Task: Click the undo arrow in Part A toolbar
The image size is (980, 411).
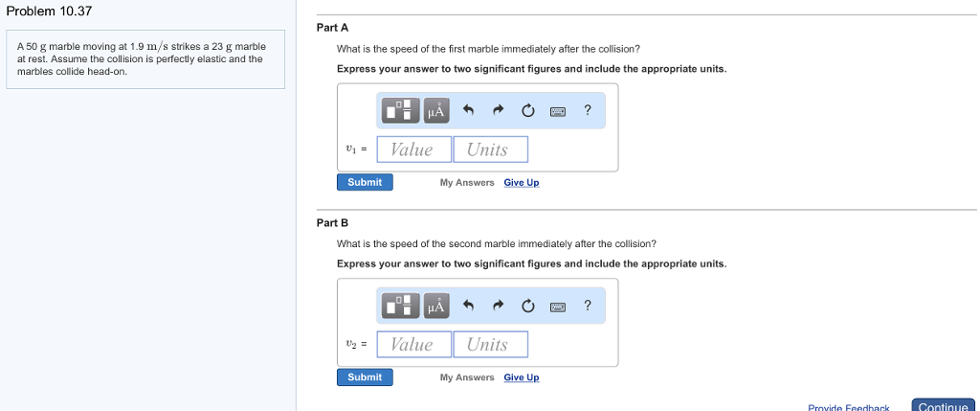Action: [x=468, y=111]
